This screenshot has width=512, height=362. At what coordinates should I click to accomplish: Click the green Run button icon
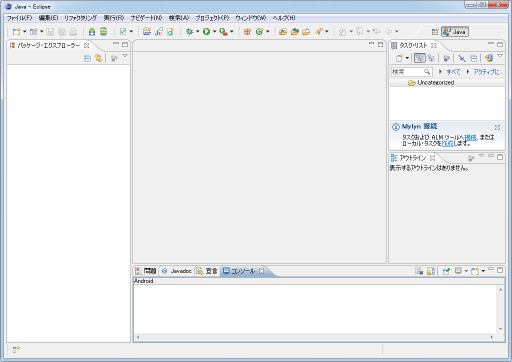pyautogui.click(x=206, y=32)
